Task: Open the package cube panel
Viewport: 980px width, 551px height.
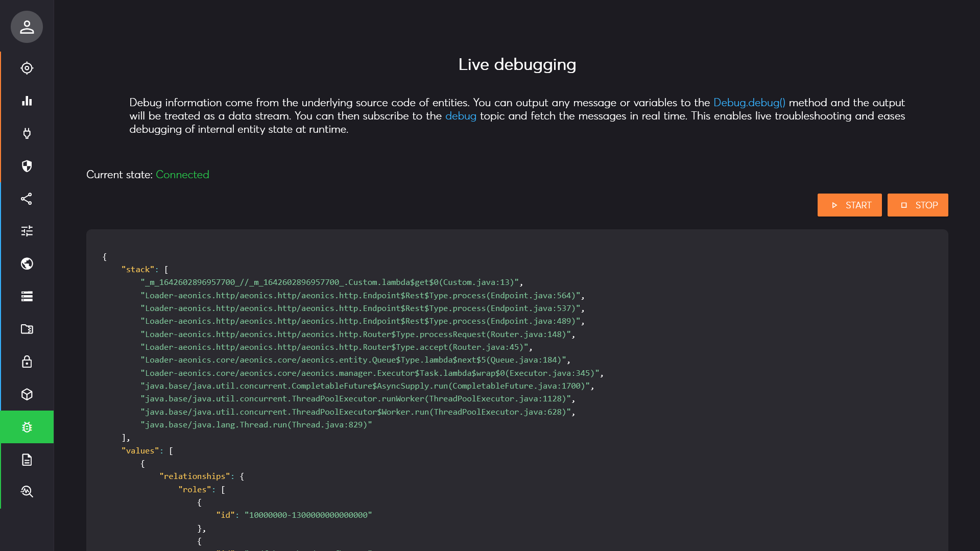Action: coord(26,395)
